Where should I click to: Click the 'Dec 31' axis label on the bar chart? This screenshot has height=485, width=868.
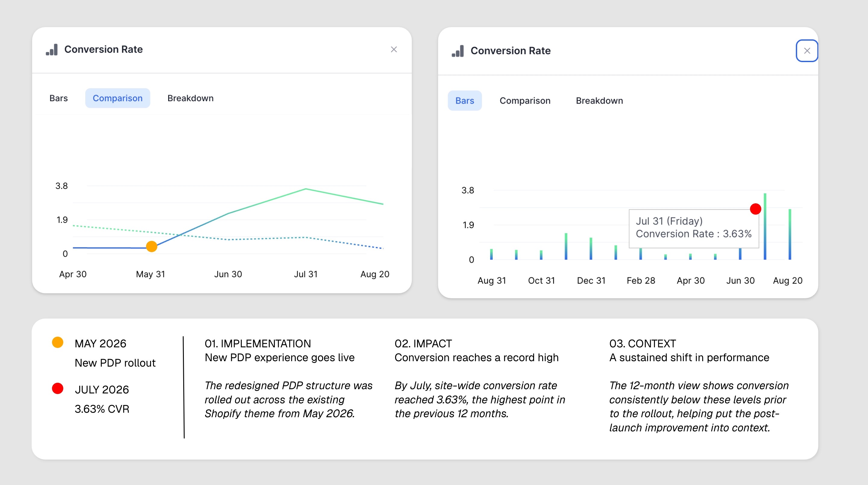click(x=591, y=280)
